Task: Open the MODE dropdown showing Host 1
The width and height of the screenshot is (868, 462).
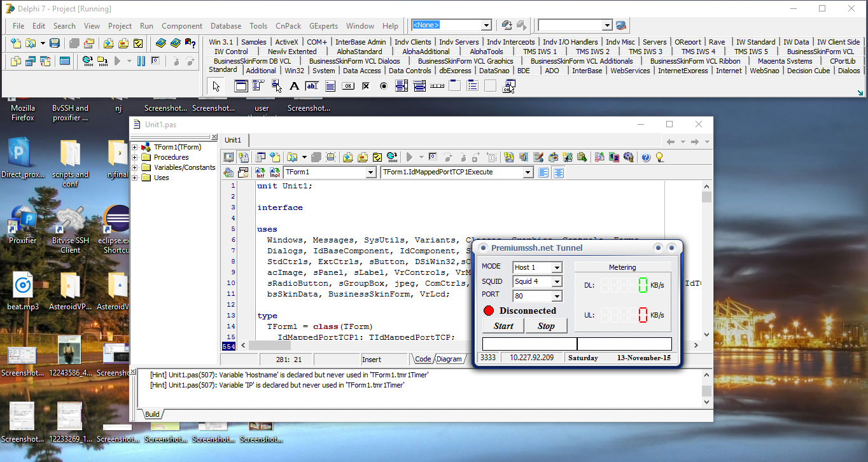Action: tap(557, 267)
